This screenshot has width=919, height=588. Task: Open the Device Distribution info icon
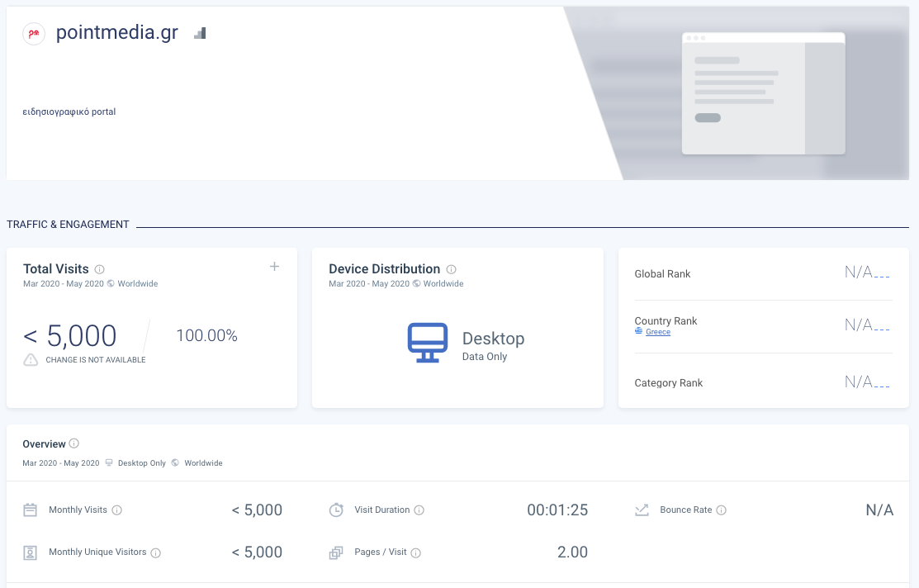[x=452, y=269]
